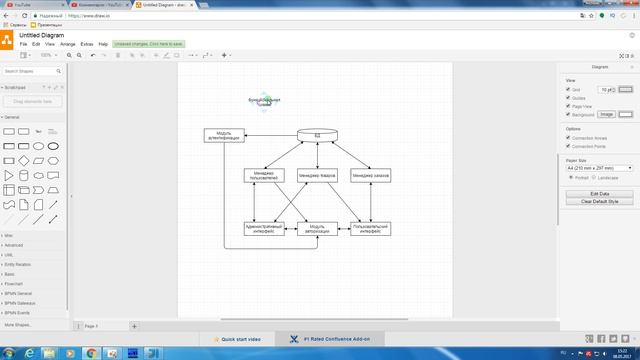Select the Portrait orientation radio
The image size is (640, 360).
pyautogui.click(x=571, y=178)
